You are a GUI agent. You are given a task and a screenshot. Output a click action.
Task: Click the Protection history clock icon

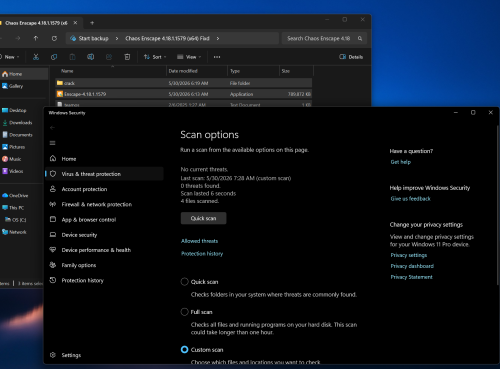[x=53, y=280]
